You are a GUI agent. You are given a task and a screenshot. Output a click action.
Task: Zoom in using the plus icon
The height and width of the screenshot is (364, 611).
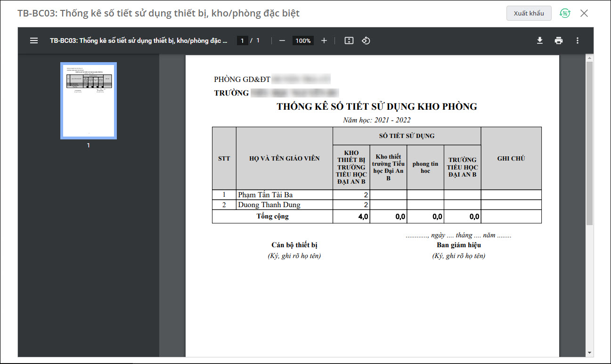pos(324,40)
